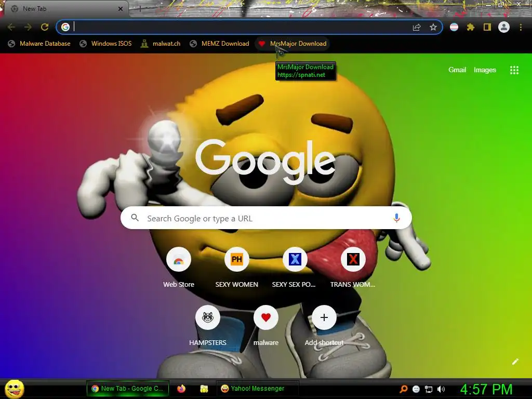Screen dimensions: 532x399
Task: Toggle the side panel icon
Action: (x=487, y=27)
